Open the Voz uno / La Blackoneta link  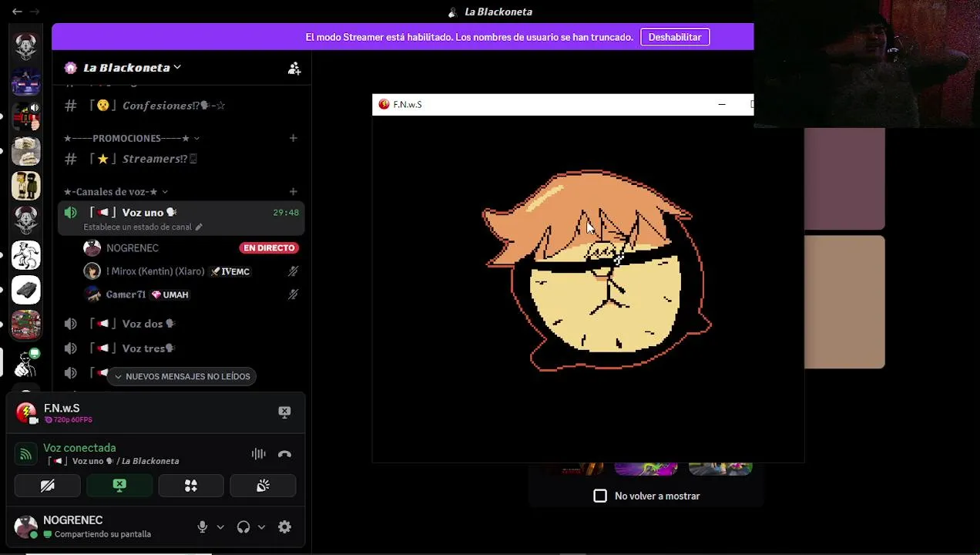click(113, 461)
